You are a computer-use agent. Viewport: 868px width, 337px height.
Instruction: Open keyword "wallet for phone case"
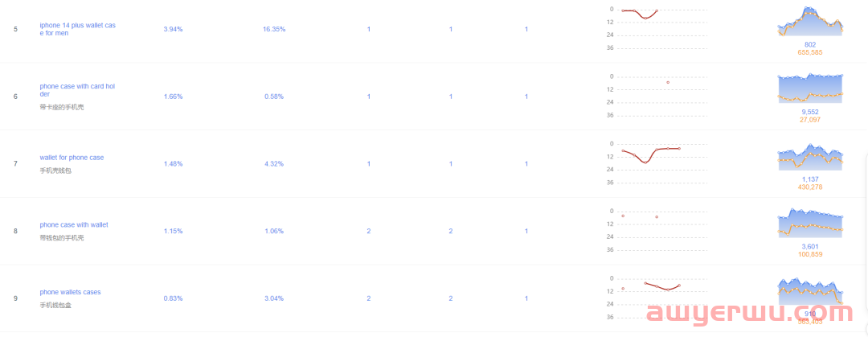click(x=72, y=158)
